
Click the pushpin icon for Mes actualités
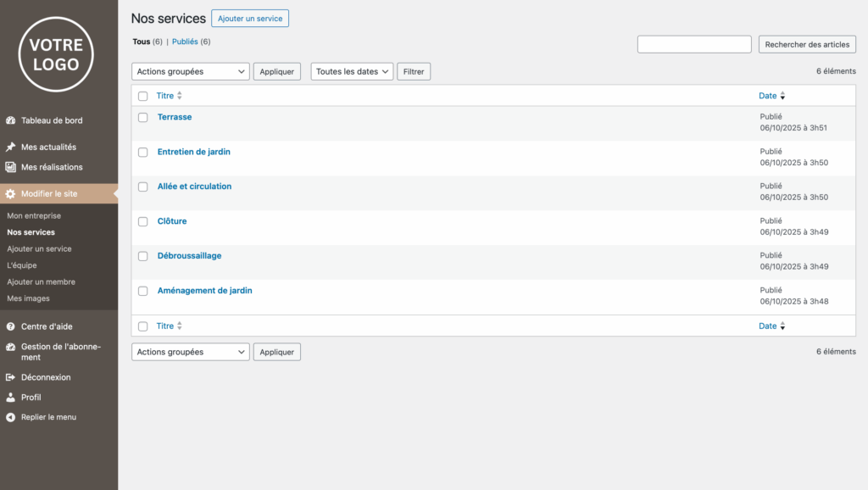click(11, 148)
